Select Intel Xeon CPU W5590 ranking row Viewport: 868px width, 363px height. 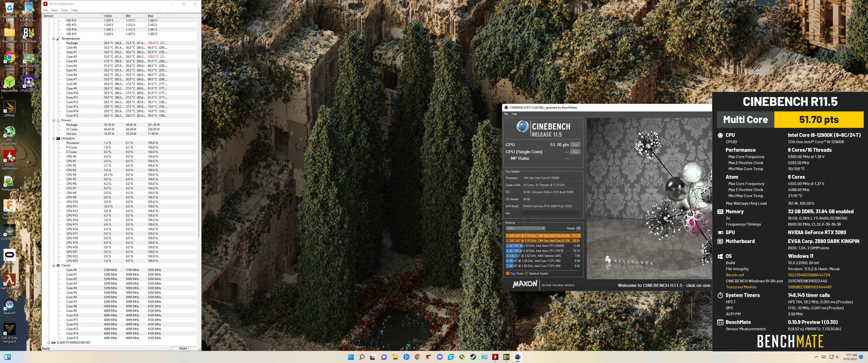click(x=543, y=246)
